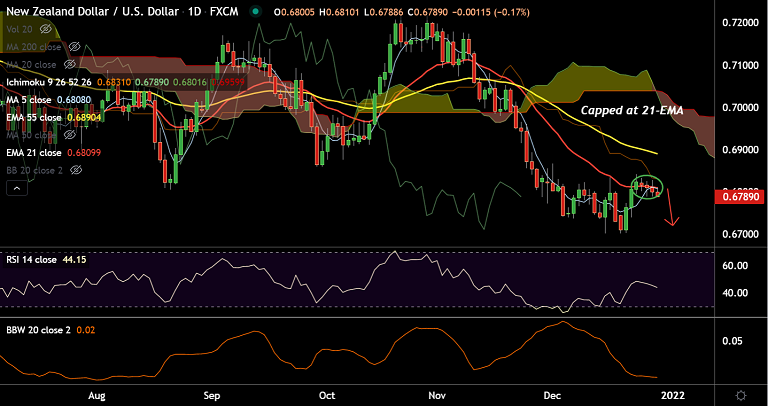This screenshot has height=406, width=768.
Task: Click the EMA 55 value 0.68904
Action: pos(84,118)
